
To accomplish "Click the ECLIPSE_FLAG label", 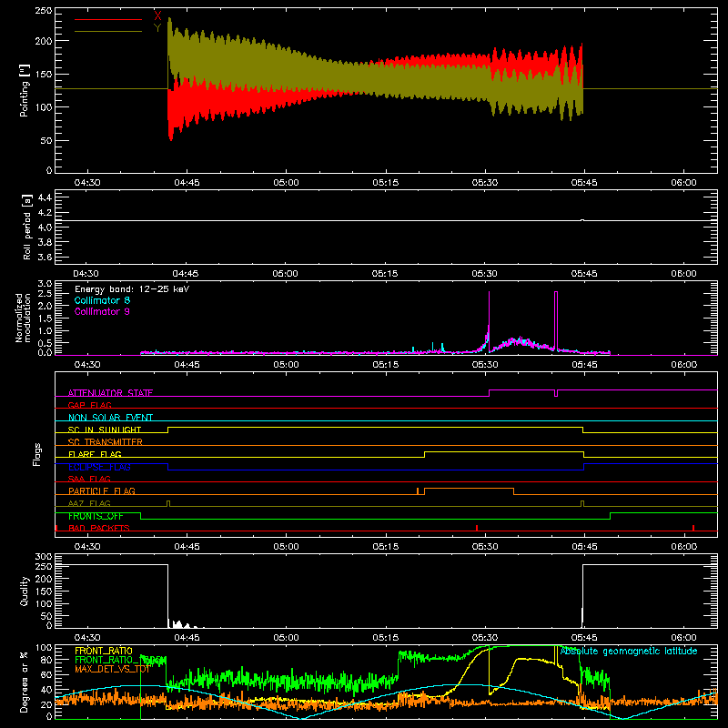I will (x=99, y=467).
